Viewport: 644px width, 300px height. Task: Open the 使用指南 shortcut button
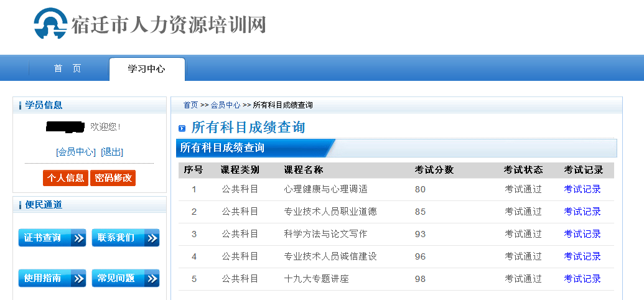52,278
